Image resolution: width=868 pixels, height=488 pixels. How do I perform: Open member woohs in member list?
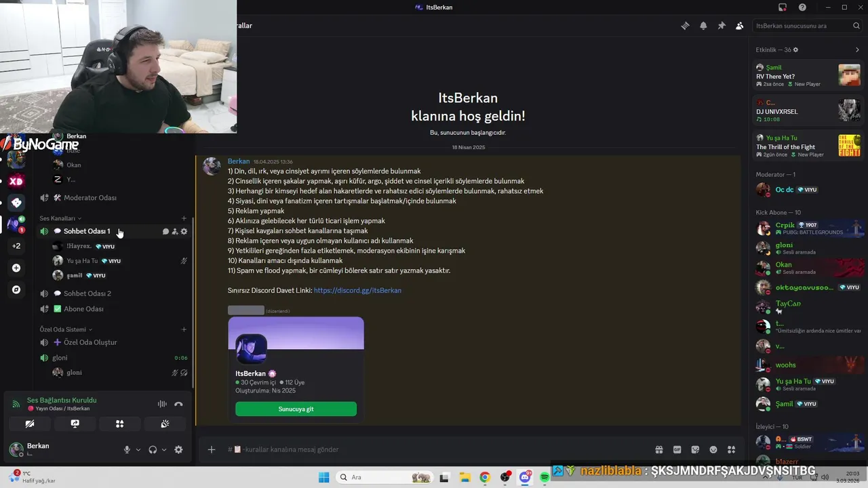click(x=808, y=365)
